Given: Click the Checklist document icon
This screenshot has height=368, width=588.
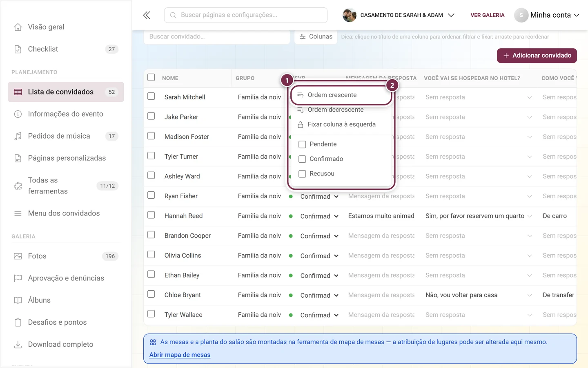Looking at the screenshot, I should pos(18,49).
